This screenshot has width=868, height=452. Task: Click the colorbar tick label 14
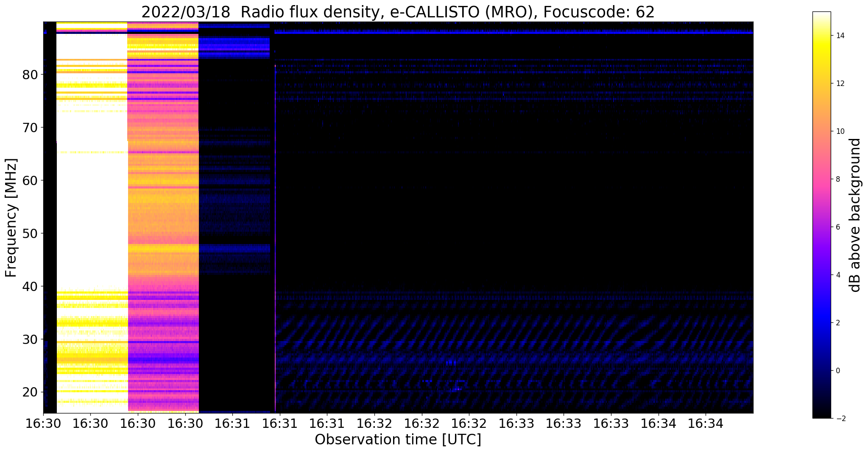pyautogui.click(x=840, y=36)
